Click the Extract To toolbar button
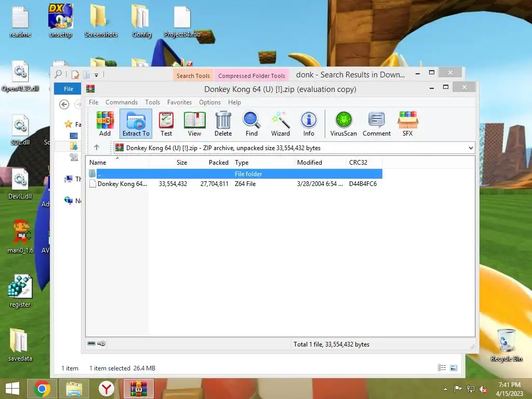Screen dimensions: 532x399 (136, 124)
